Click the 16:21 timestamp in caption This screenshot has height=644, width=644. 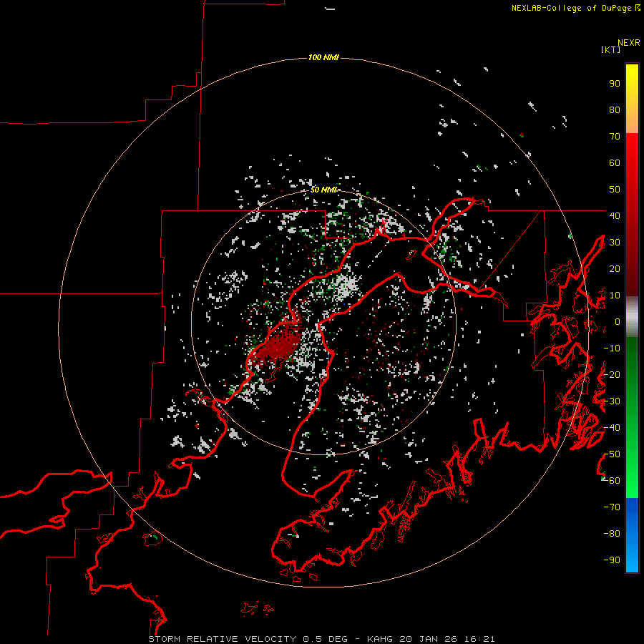[479, 639]
